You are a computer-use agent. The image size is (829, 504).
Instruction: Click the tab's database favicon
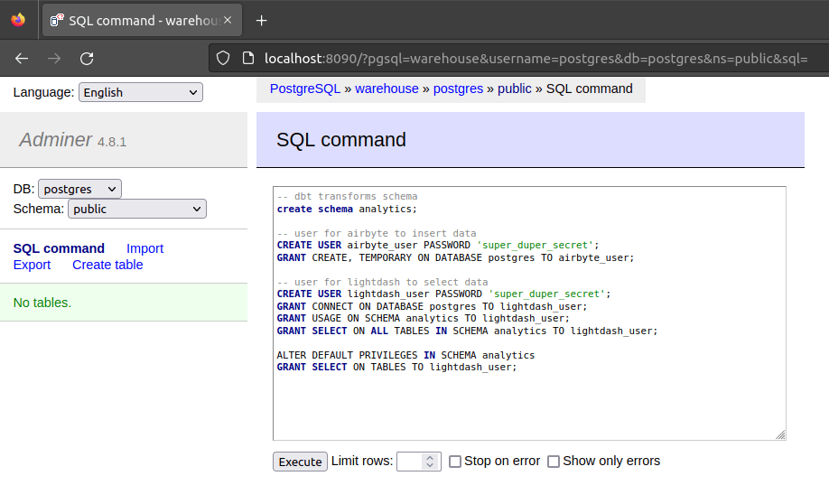(x=57, y=20)
